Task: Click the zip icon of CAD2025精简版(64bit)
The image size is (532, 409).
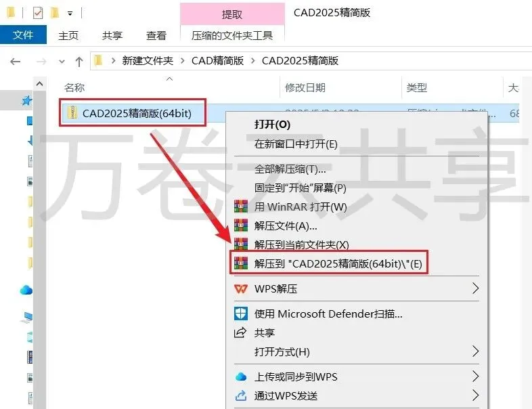Action: point(72,112)
